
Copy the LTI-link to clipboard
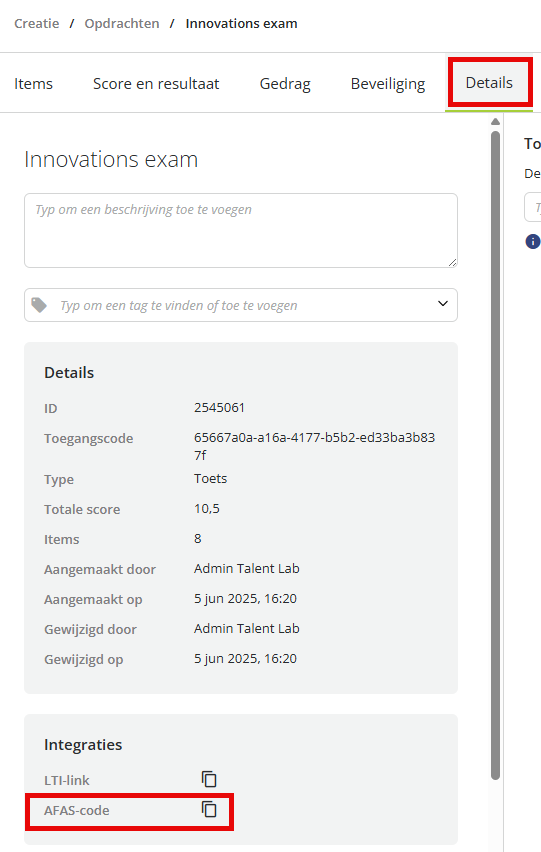(x=209, y=779)
